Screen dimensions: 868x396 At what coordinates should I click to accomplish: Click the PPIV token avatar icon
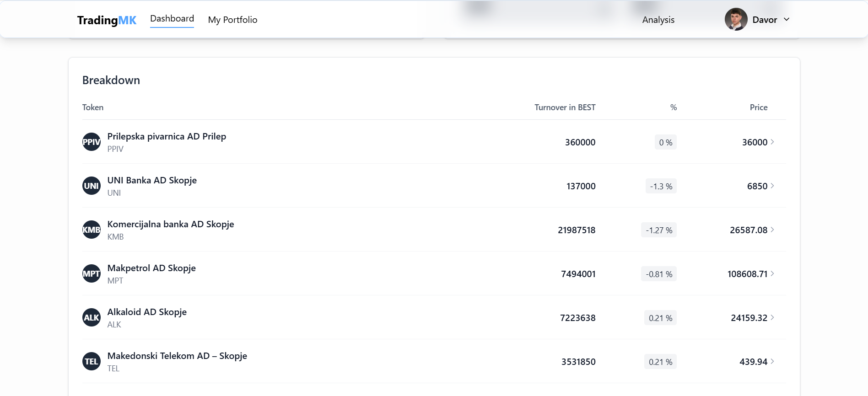(91, 142)
